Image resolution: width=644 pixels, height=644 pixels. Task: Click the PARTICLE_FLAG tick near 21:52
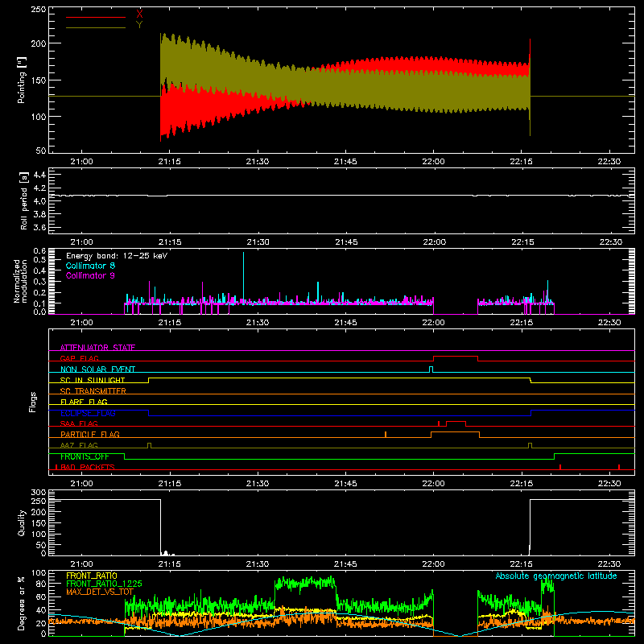pos(386,435)
